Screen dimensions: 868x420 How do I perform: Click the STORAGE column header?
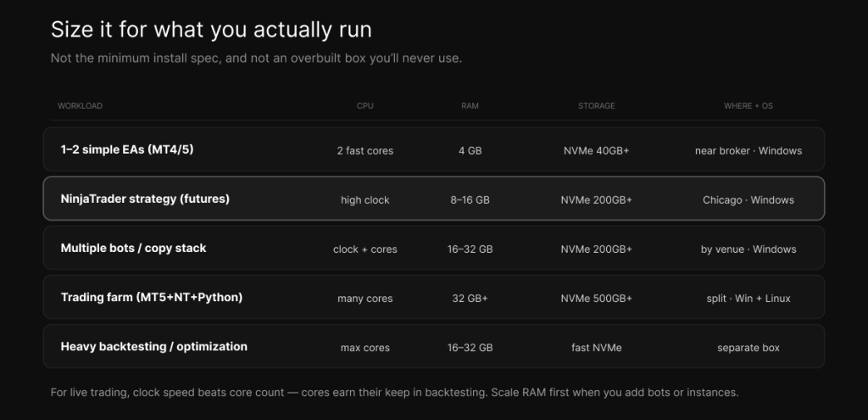pos(596,106)
